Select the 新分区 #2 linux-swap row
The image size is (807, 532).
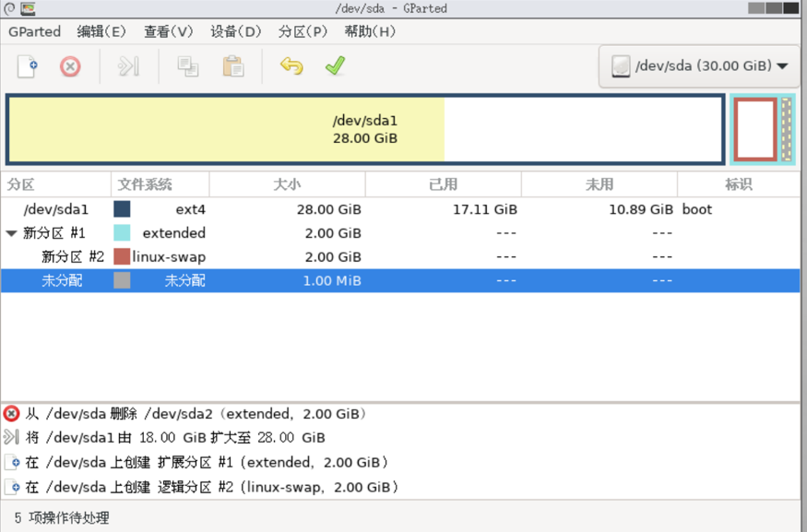[400, 256]
